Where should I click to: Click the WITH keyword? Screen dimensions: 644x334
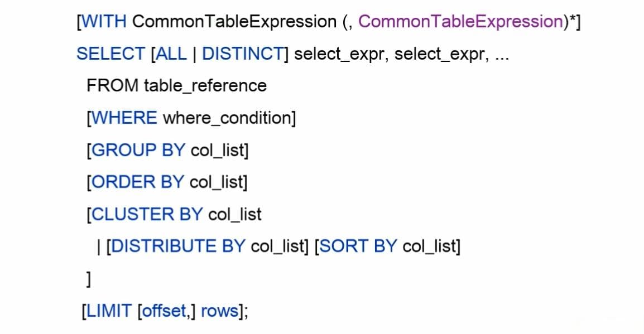(104, 22)
